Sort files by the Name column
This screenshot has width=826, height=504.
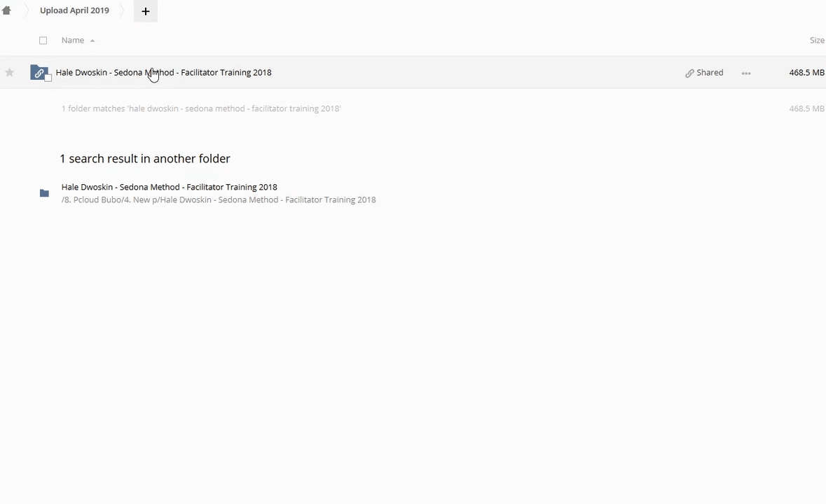[x=73, y=41]
